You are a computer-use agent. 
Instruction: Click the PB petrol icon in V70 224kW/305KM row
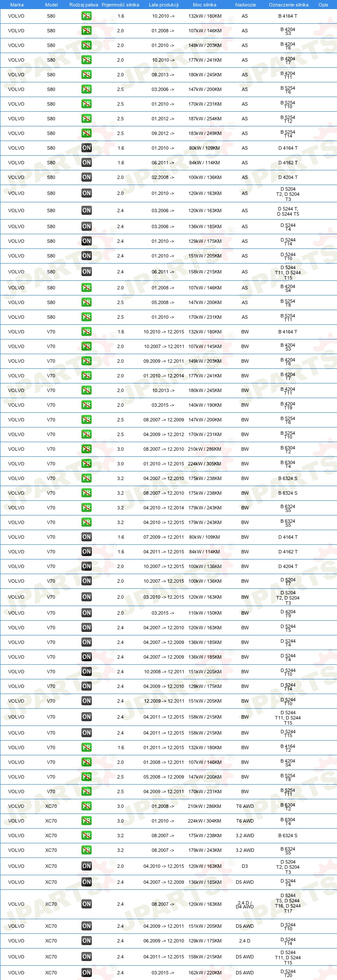pyautogui.click(x=87, y=464)
